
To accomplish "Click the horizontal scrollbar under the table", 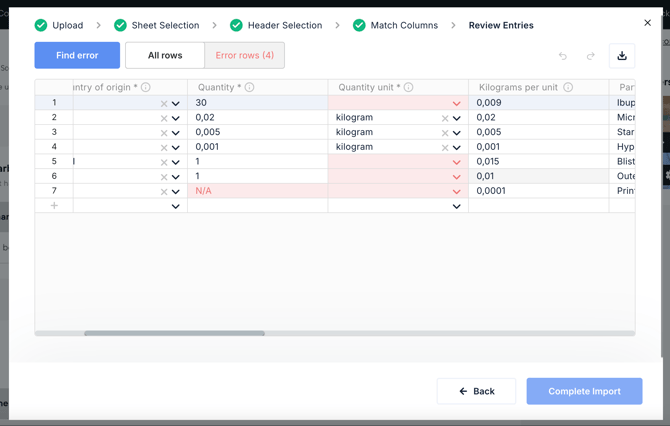I will tap(175, 333).
